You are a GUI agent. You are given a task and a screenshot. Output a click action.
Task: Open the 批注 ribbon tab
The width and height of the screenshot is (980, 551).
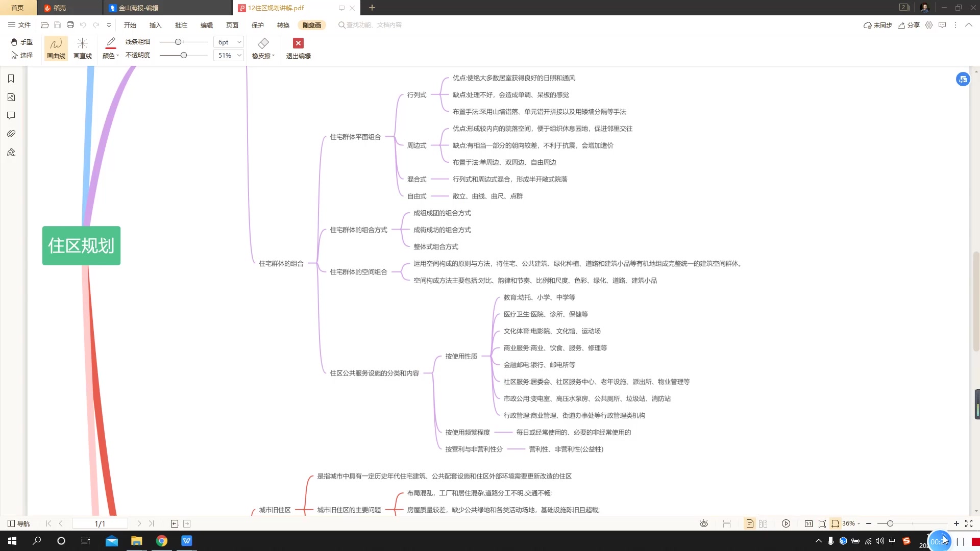181,25
